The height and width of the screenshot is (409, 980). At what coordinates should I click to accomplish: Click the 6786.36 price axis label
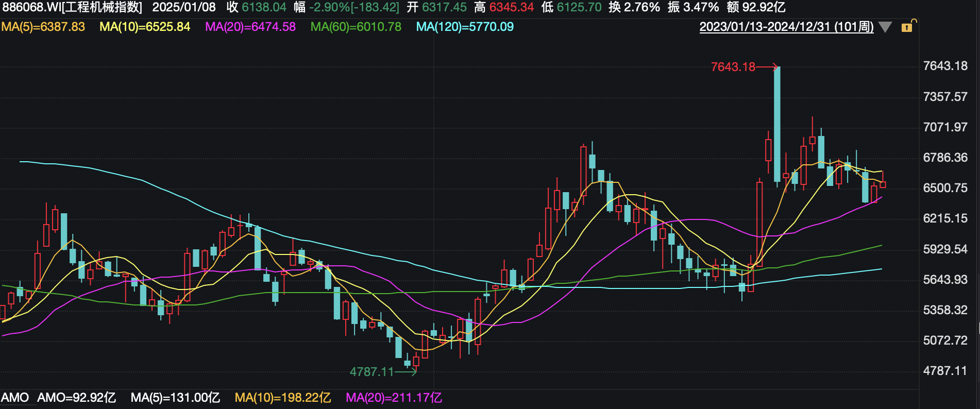coord(945,158)
